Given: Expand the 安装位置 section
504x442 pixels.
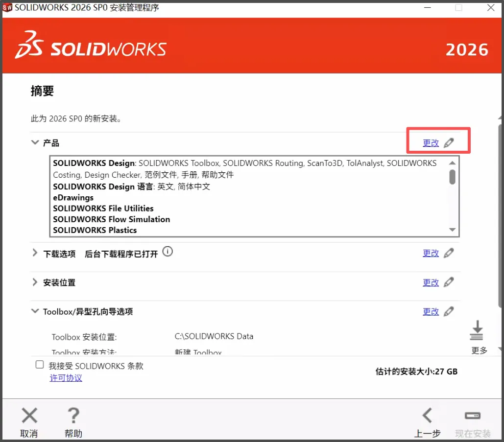Looking at the screenshot, I should (35, 282).
